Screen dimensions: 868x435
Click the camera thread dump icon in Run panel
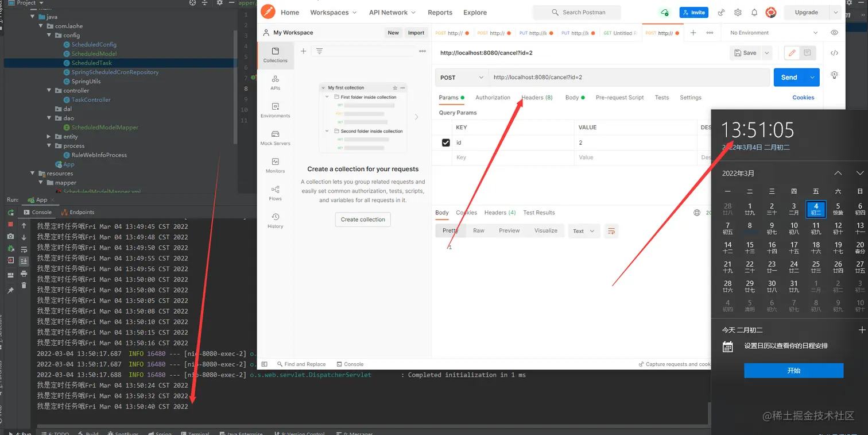(10, 236)
